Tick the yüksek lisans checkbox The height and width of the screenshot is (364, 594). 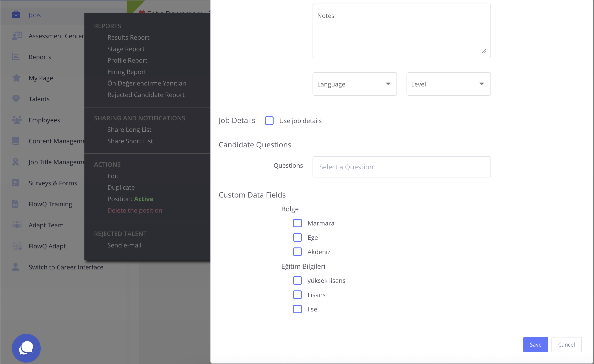(x=297, y=280)
